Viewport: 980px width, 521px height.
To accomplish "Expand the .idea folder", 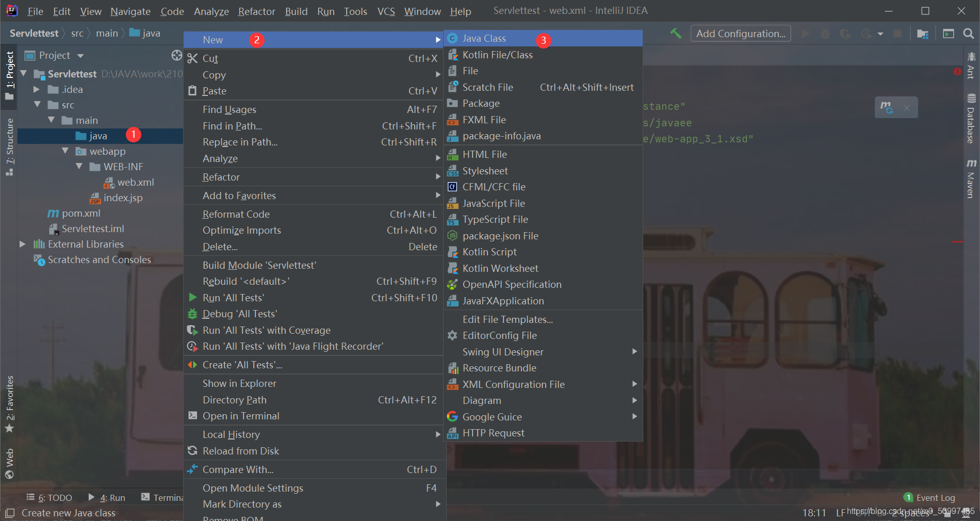I will click(37, 89).
